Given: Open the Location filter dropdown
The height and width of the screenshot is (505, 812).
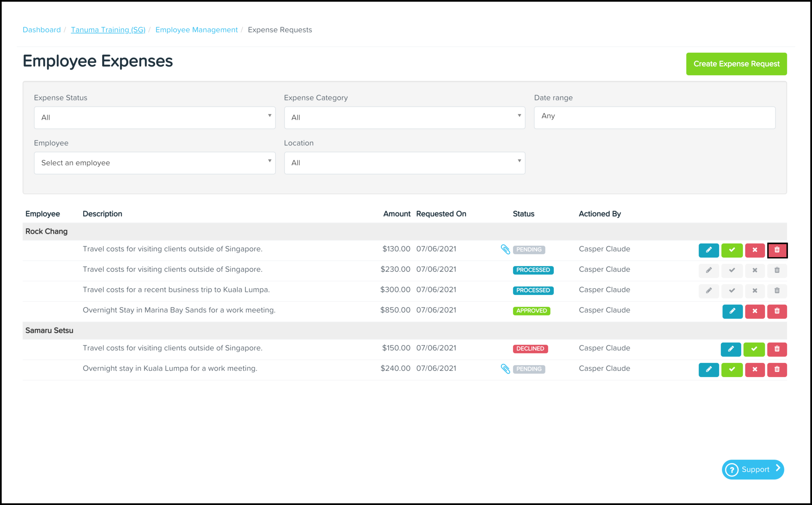Looking at the screenshot, I should click(x=405, y=163).
